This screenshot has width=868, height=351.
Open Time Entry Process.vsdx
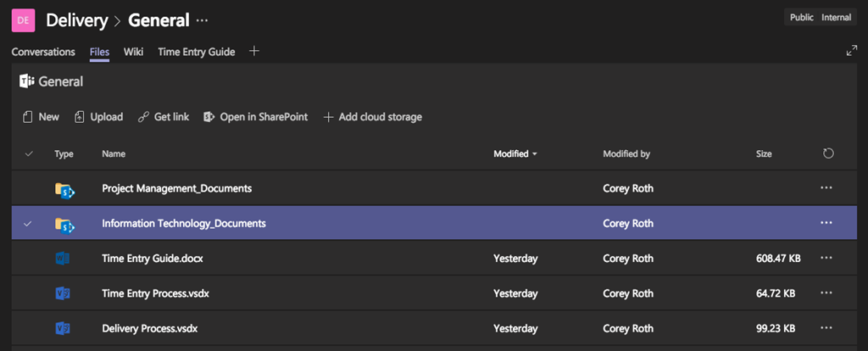point(156,292)
